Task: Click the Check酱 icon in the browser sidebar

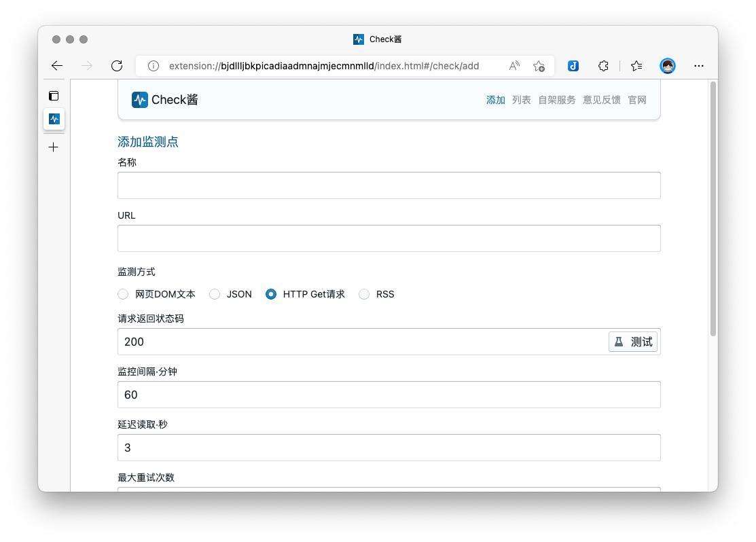Action: coord(54,119)
